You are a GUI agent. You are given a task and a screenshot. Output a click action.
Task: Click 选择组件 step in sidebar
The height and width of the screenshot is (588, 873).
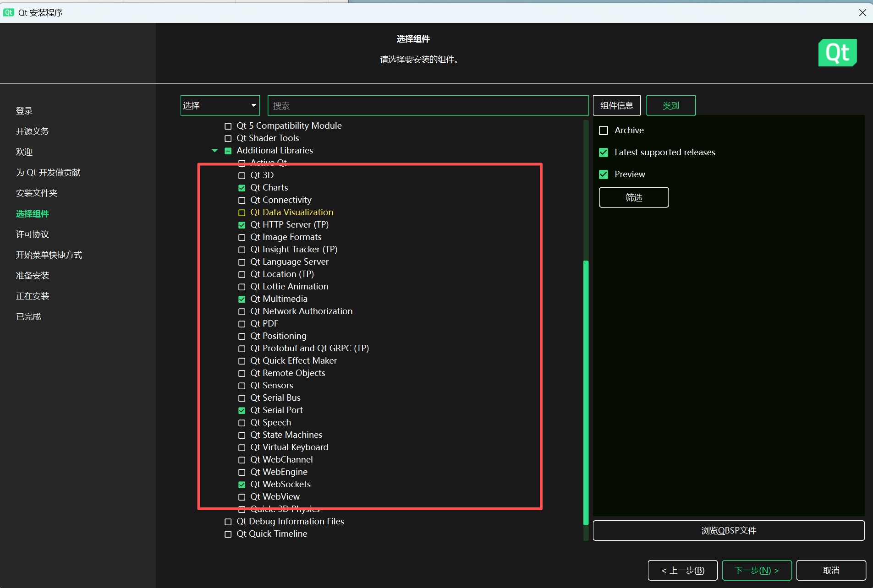pos(32,214)
